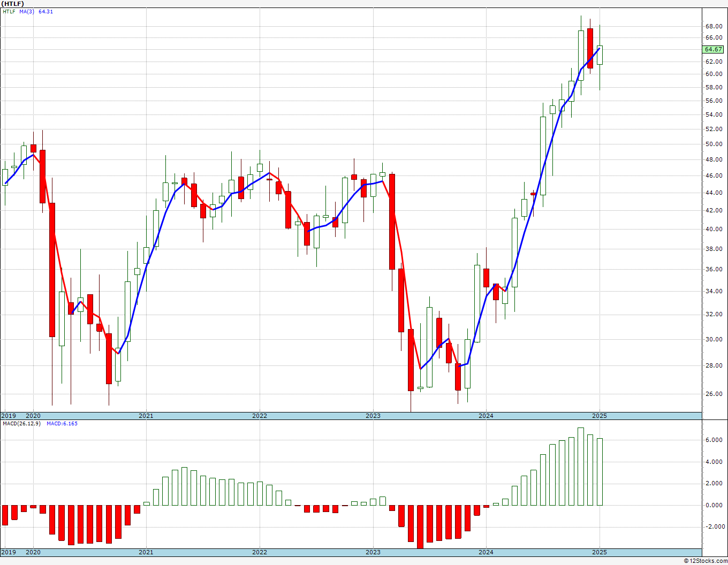The height and width of the screenshot is (565, 728).
Task: Select the 2022 marker on MACD timeline
Action: pos(260,552)
